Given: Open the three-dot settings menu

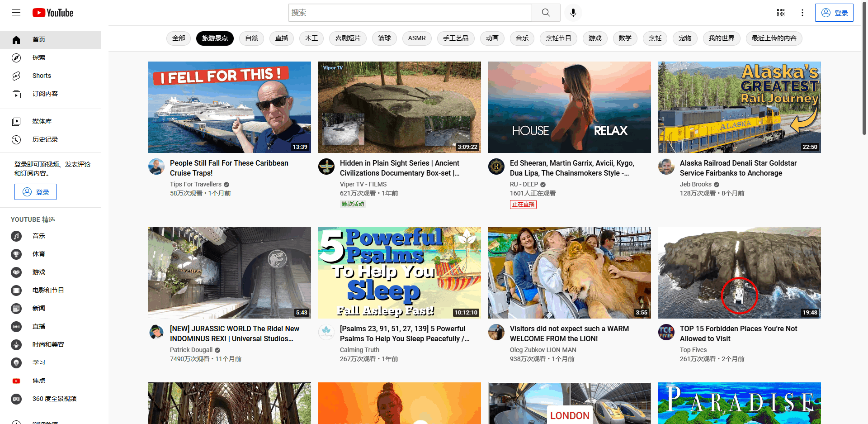Looking at the screenshot, I should click(x=802, y=13).
